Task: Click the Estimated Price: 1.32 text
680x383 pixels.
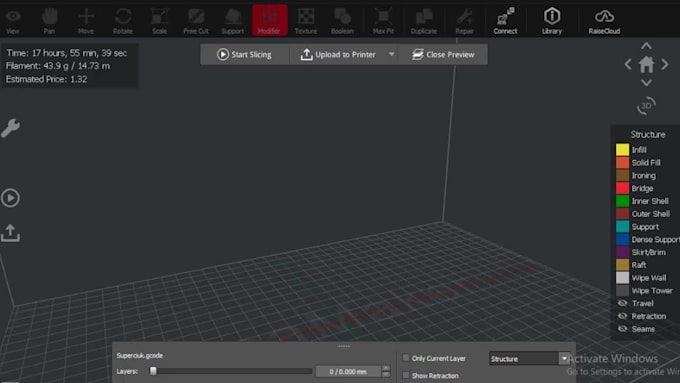Action: coord(46,79)
